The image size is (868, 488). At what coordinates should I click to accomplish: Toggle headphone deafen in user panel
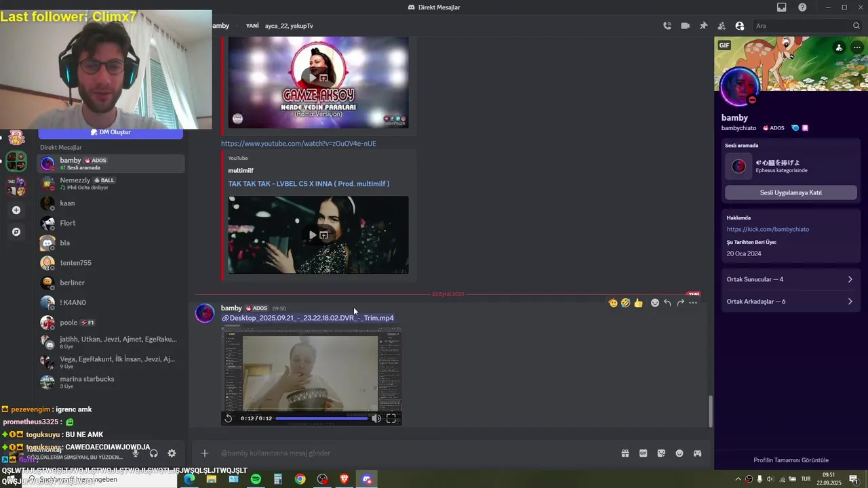click(x=154, y=453)
